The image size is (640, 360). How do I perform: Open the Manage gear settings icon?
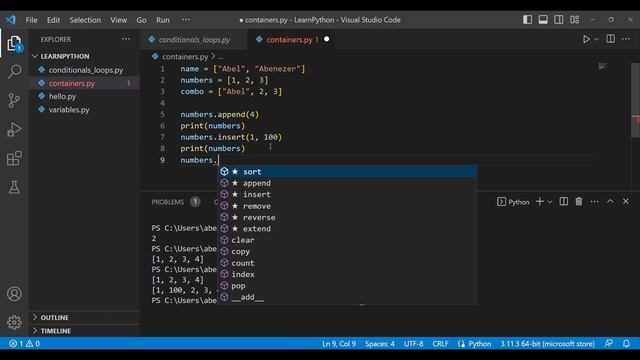(x=14, y=322)
